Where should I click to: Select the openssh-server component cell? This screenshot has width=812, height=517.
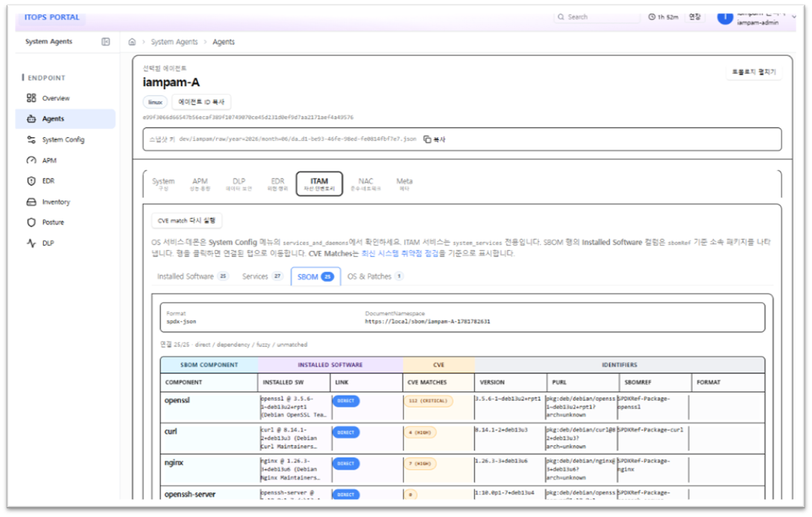(210, 493)
